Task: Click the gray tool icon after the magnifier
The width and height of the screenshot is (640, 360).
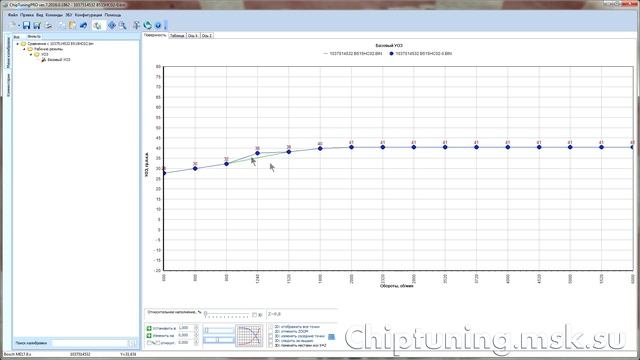Action: pyautogui.click(x=136, y=25)
